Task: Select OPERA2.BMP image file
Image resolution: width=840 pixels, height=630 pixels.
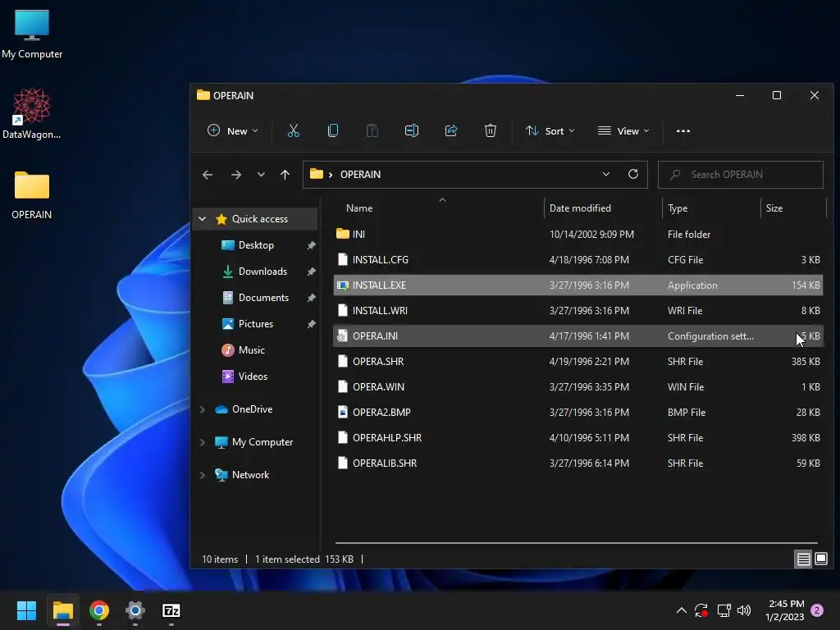Action: [577, 413]
